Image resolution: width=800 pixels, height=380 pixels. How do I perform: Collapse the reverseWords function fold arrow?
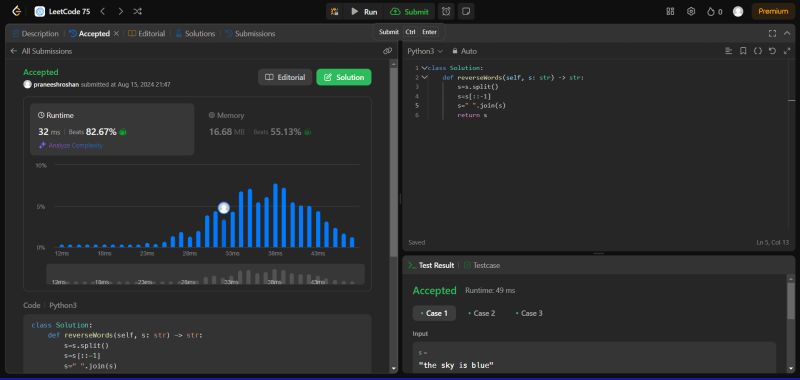coord(424,78)
